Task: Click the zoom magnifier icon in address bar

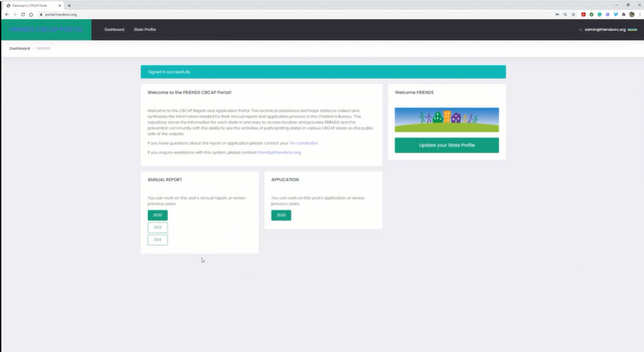Action: [x=566, y=14]
